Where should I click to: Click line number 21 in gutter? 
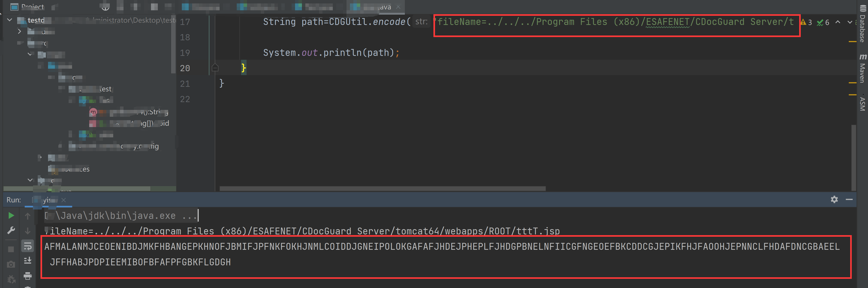click(185, 84)
